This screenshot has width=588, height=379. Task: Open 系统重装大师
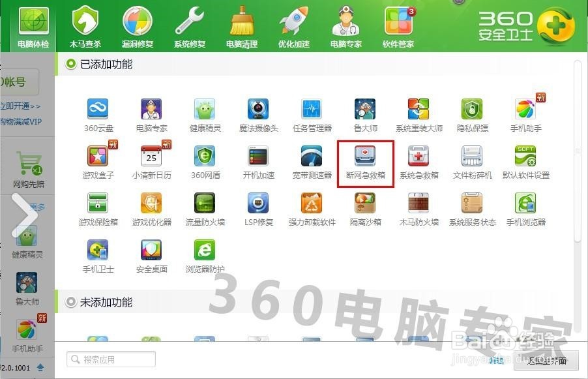click(x=419, y=115)
